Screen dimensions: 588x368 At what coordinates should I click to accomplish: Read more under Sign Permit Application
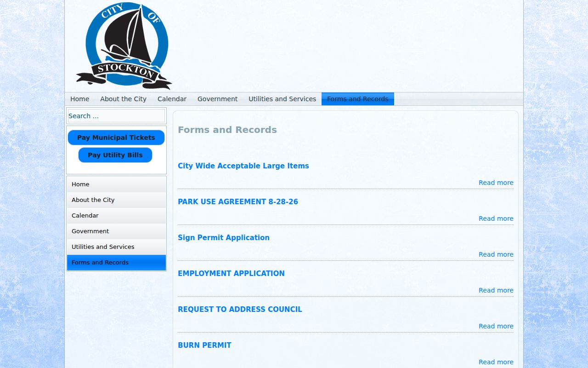496,254
